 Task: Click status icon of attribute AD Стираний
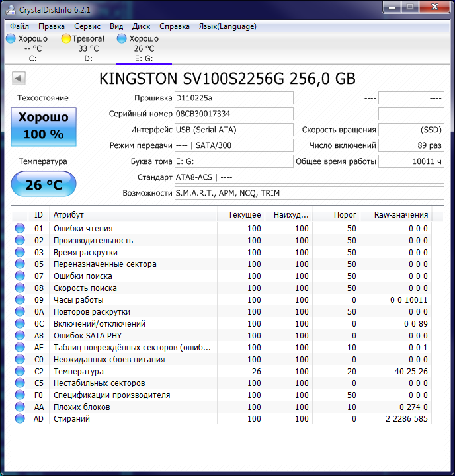coord(20,418)
